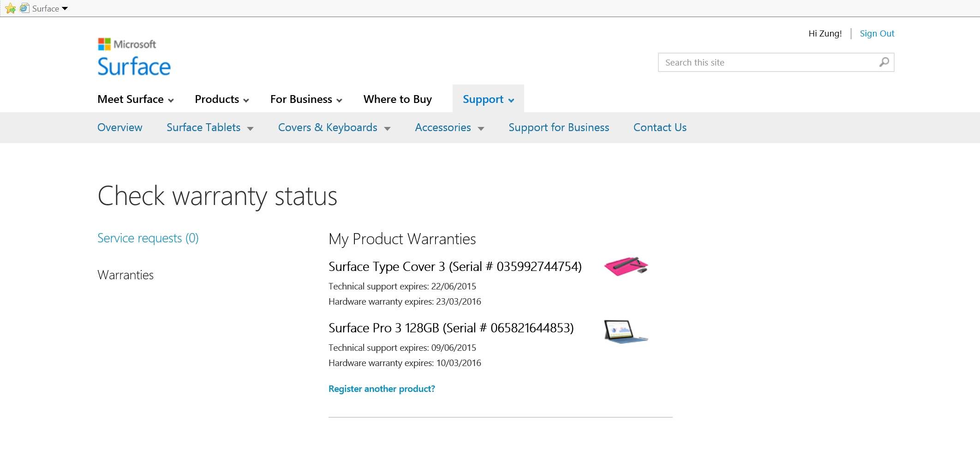The image size is (980, 469).
Task: Expand Covers & Keyboards submenu
Action: click(335, 127)
